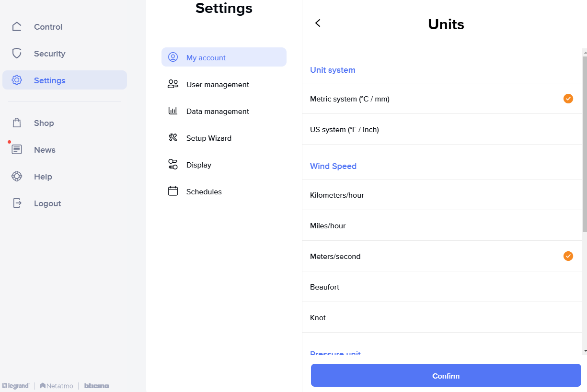The width and height of the screenshot is (587, 392).
Task: Click the Schedules calendar icon
Action: [x=173, y=191]
